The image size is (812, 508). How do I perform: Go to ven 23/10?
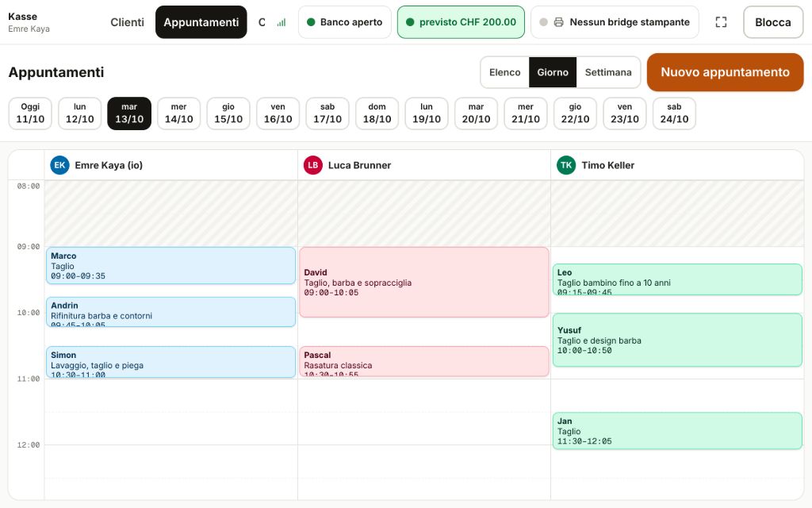(x=625, y=113)
